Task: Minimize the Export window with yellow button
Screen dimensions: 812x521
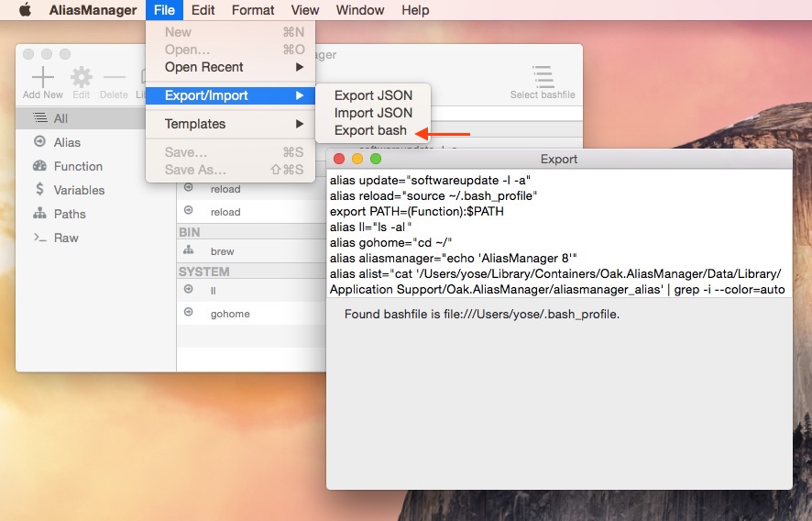Action: point(357,159)
